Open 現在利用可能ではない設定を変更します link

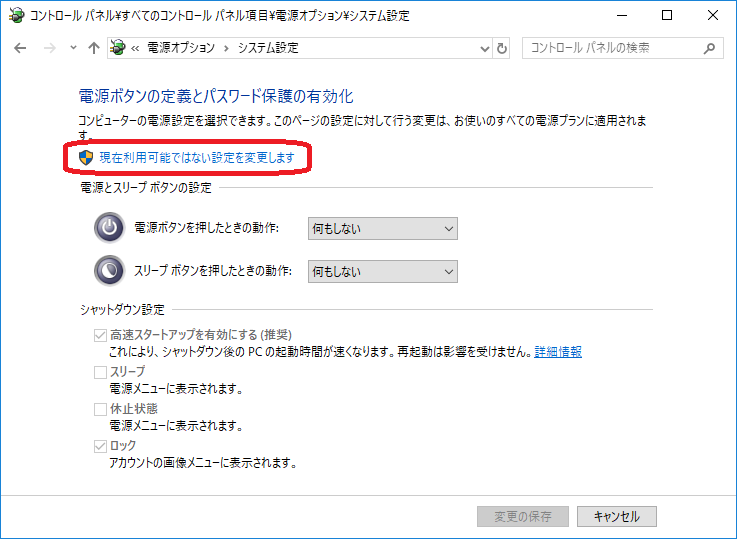click(197, 157)
